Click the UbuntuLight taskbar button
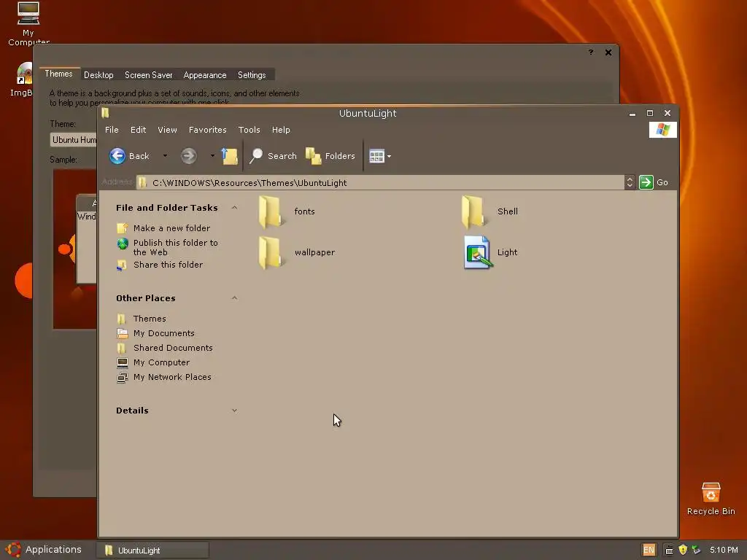This screenshot has height=560, width=747. (x=152, y=550)
